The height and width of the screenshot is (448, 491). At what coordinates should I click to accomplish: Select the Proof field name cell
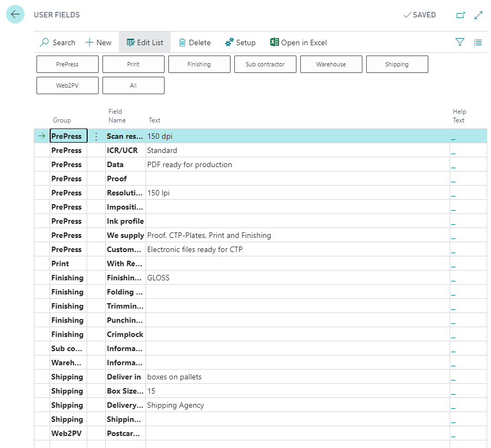point(125,179)
